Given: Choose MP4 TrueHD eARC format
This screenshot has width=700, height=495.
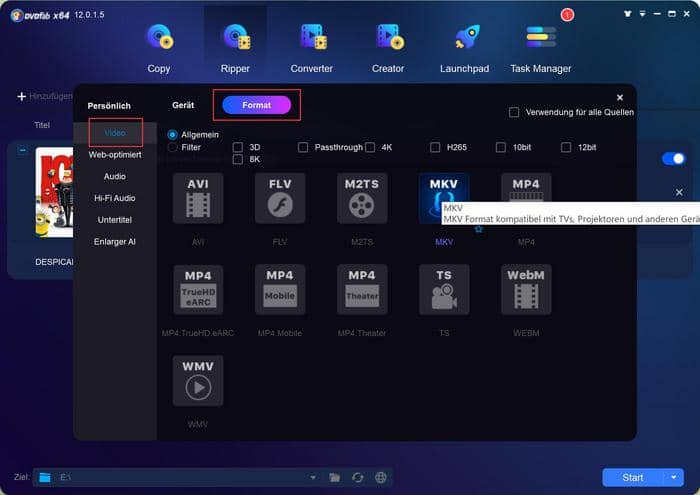Looking at the screenshot, I should click(x=198, y=290).
